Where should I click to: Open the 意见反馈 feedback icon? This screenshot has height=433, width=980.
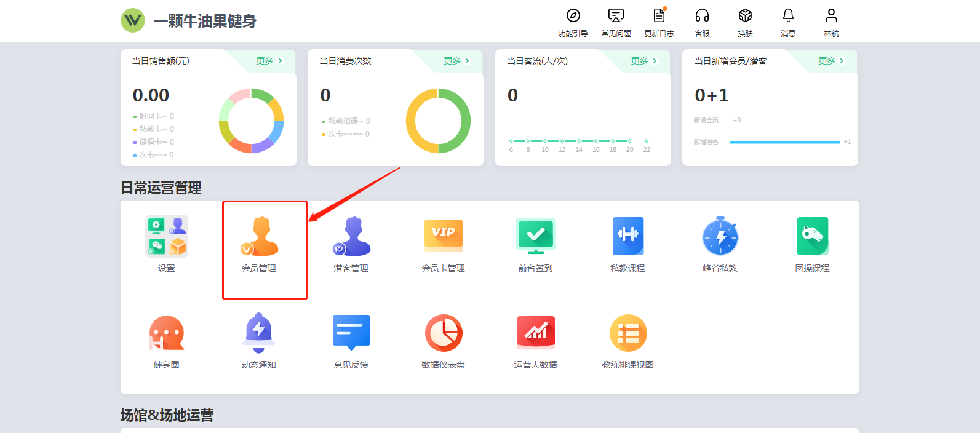click(x=351, y=333)
